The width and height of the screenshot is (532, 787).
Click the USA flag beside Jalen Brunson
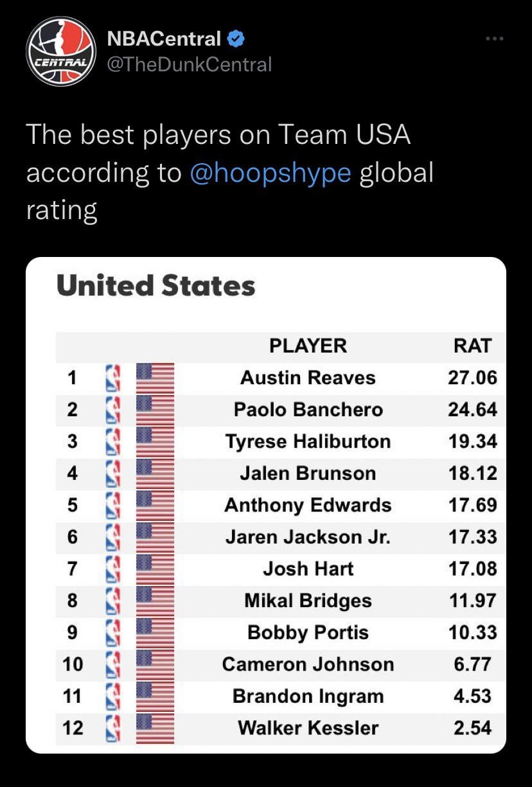[x=155, y=473]
